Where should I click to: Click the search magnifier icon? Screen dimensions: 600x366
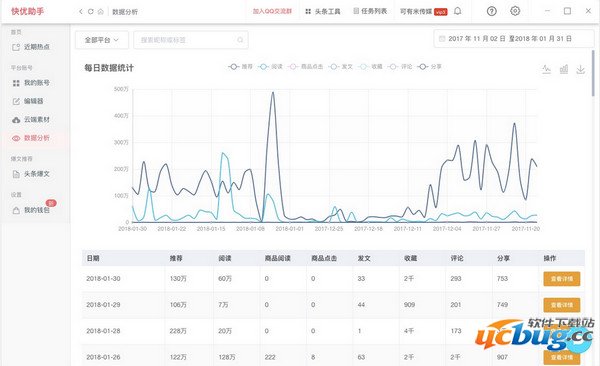click(x=240, y=40)
